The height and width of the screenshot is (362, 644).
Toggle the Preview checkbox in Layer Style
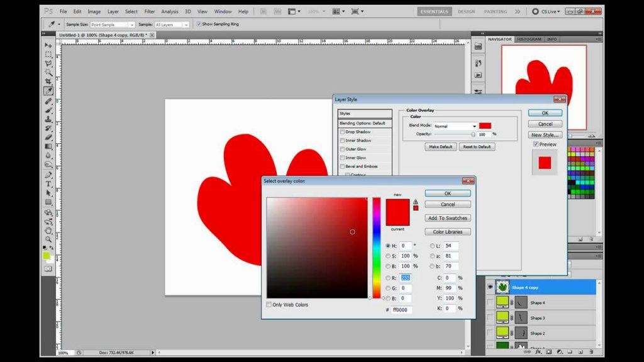click(x=536, y=144)
